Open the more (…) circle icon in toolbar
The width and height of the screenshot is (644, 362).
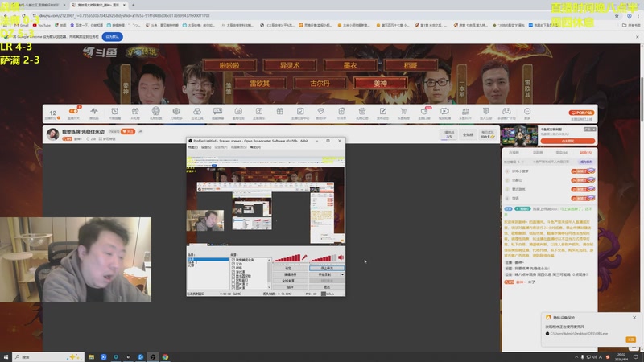click(x=527, y=111)
